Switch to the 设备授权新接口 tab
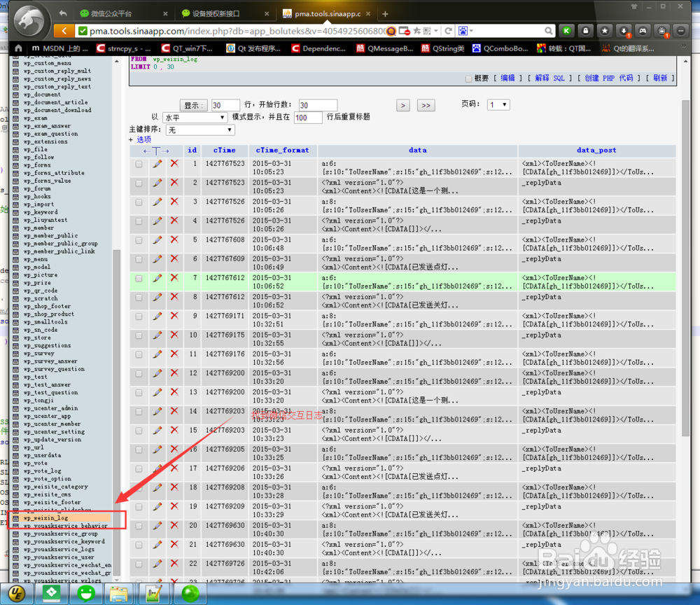The width and height of the screenshot is (700, 605). (x=216, y=13)
